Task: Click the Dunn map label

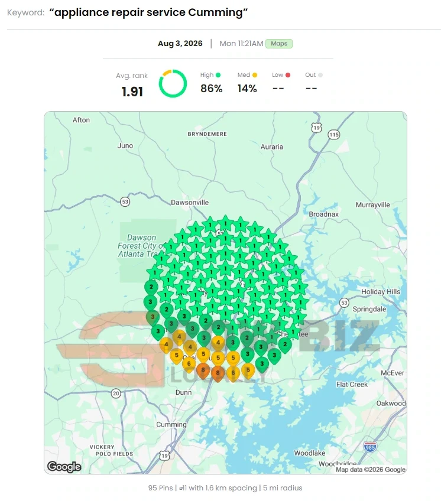Action: 184,392
